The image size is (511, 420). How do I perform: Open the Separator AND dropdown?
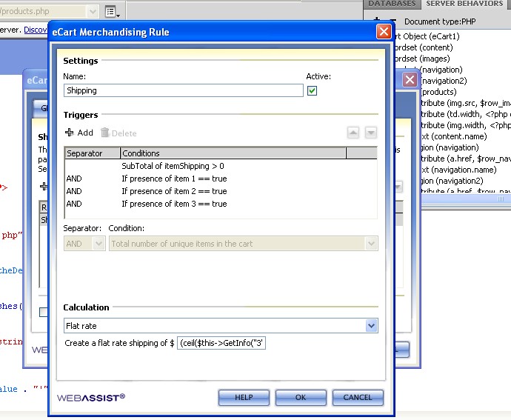[x=84, y=244]
